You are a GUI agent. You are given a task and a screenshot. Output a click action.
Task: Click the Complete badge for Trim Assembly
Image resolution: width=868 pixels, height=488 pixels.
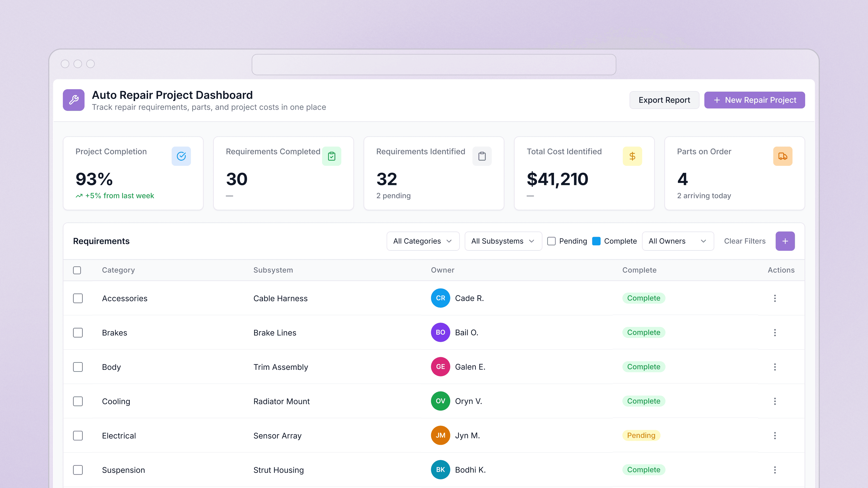click(x=644, y=367)
